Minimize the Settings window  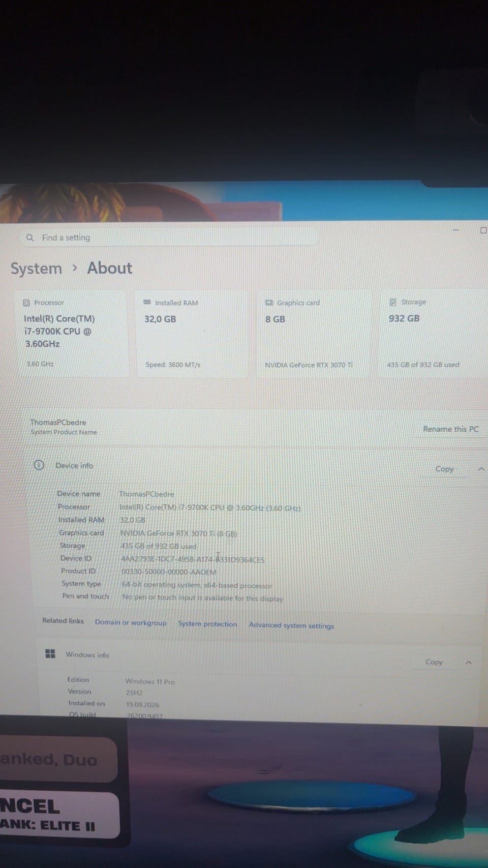[456, 230]
